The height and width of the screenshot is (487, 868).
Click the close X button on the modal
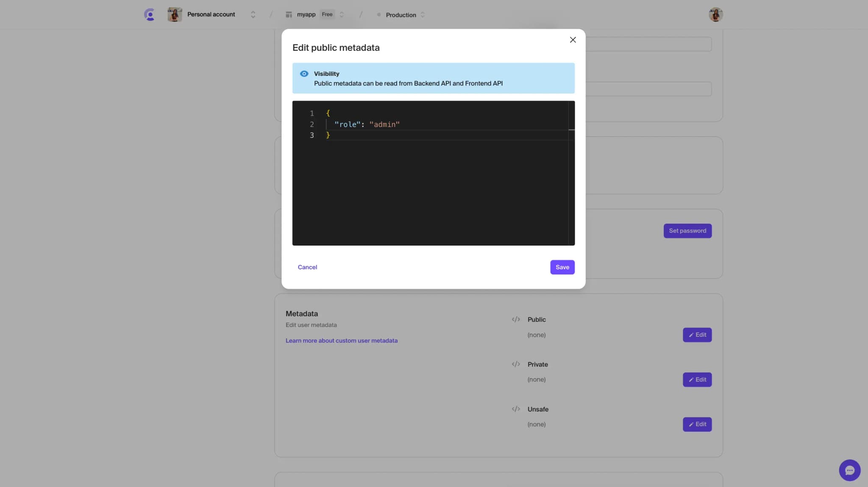[x=572, y=40]
